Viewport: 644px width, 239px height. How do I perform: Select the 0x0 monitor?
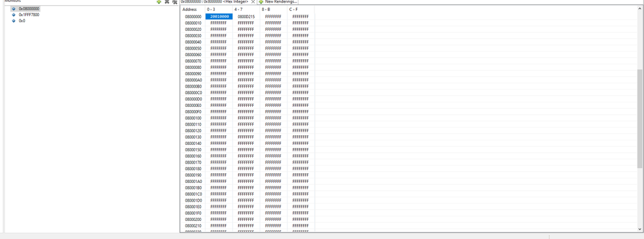point(22,21)
